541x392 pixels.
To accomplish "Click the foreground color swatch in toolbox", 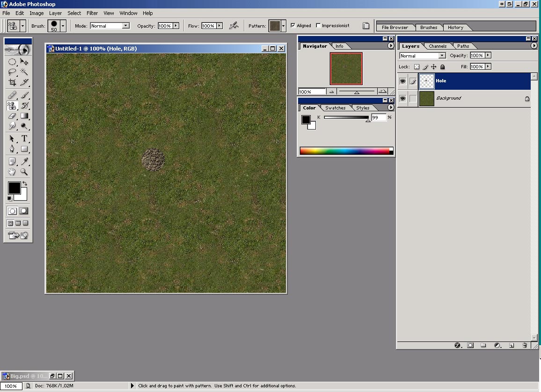I will (x=14, y=188).
